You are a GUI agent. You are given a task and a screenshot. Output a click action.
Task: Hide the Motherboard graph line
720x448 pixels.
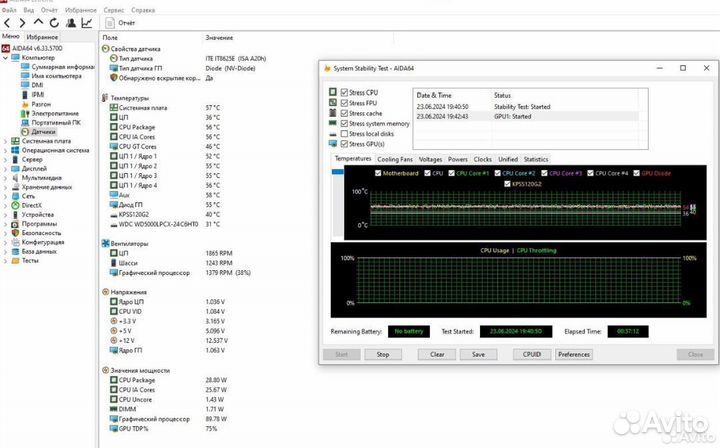(378, 173)
